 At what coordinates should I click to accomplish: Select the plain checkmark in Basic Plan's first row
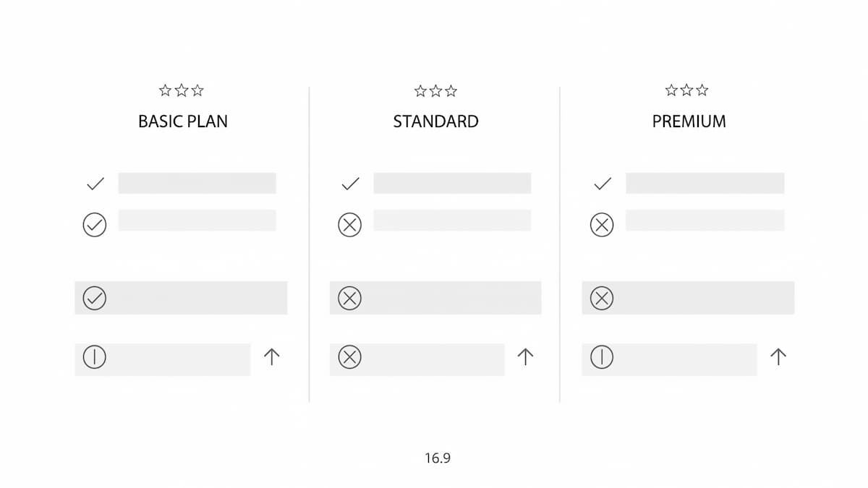point(95,184)
